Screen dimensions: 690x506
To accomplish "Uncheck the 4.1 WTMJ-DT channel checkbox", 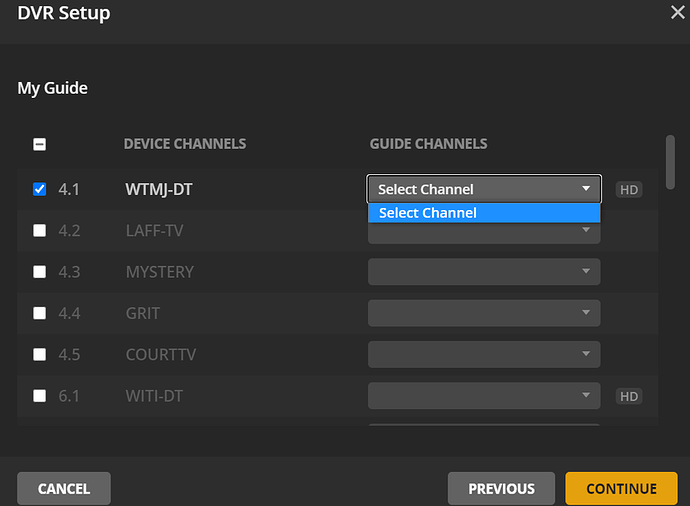I will point(40,189).
